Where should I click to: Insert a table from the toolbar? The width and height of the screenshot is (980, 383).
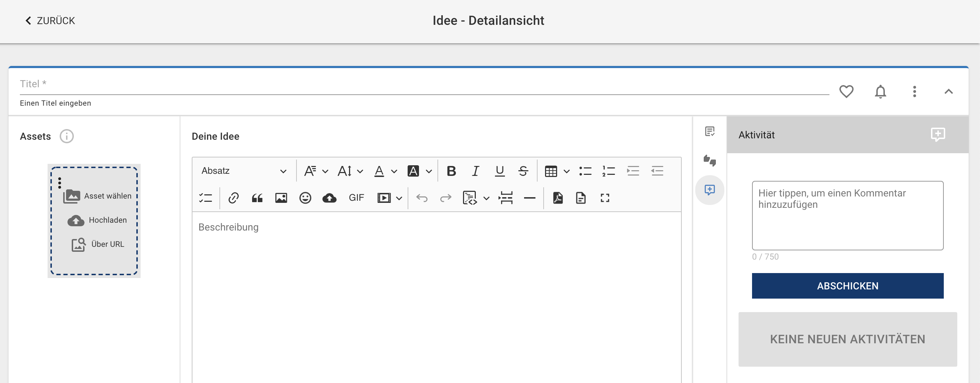tap(551, 171)
